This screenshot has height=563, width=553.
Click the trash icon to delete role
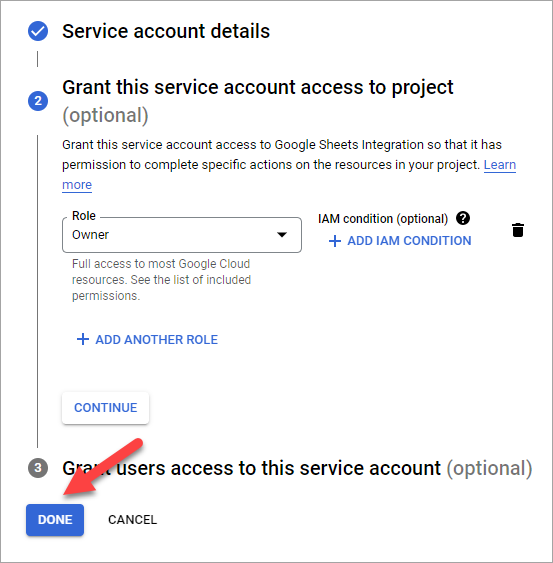tap(517, 230)
